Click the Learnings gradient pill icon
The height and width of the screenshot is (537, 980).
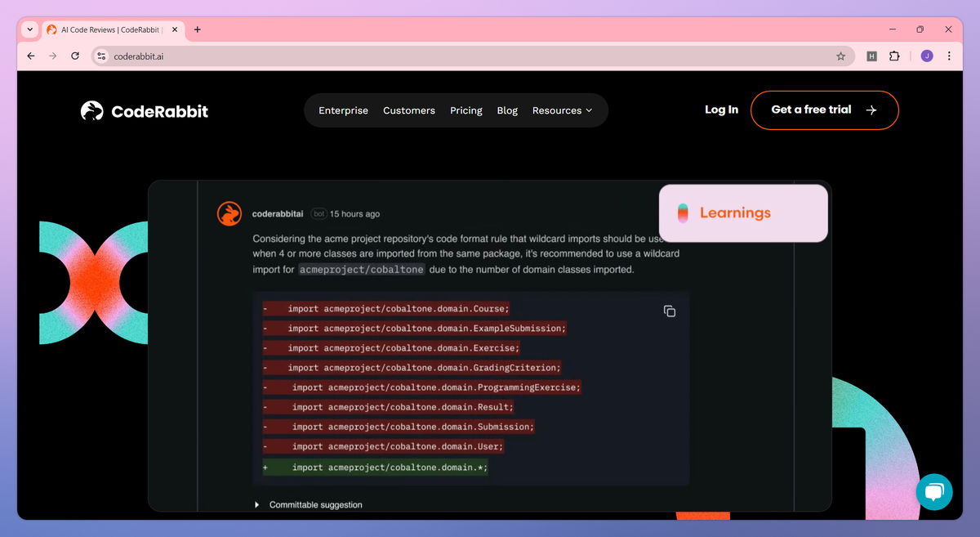(x=683, y=213)
